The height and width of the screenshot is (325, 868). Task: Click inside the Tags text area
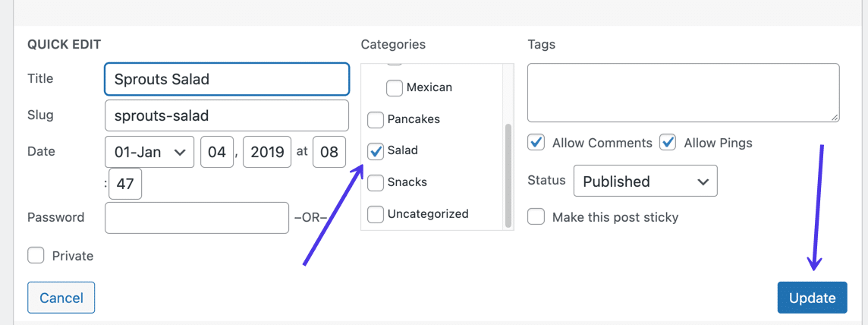coord(683,93)
